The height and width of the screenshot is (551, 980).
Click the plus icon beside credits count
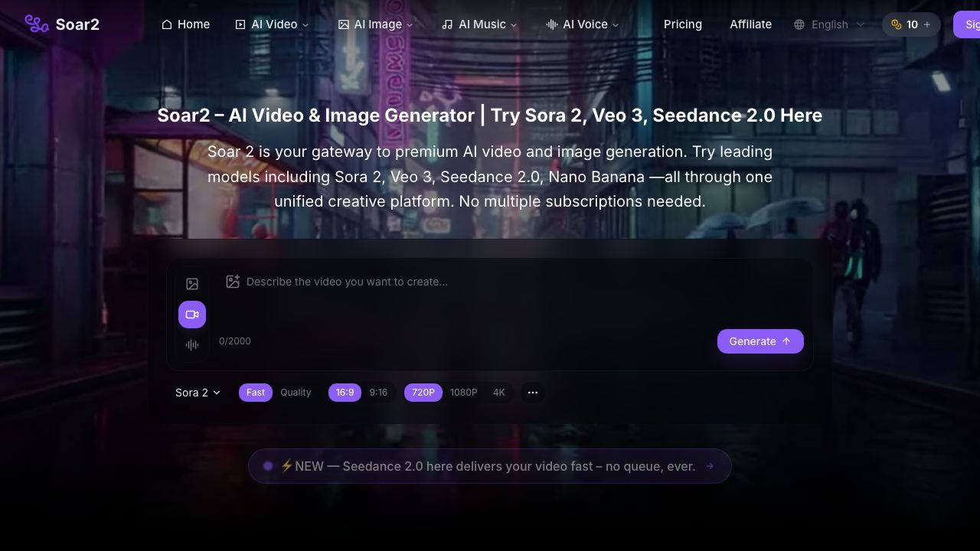(x=927, y=24)
